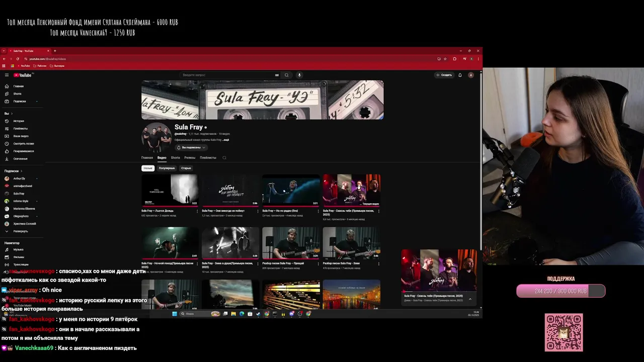Open options for Ночной поезд video

click(x=197, y=263)
